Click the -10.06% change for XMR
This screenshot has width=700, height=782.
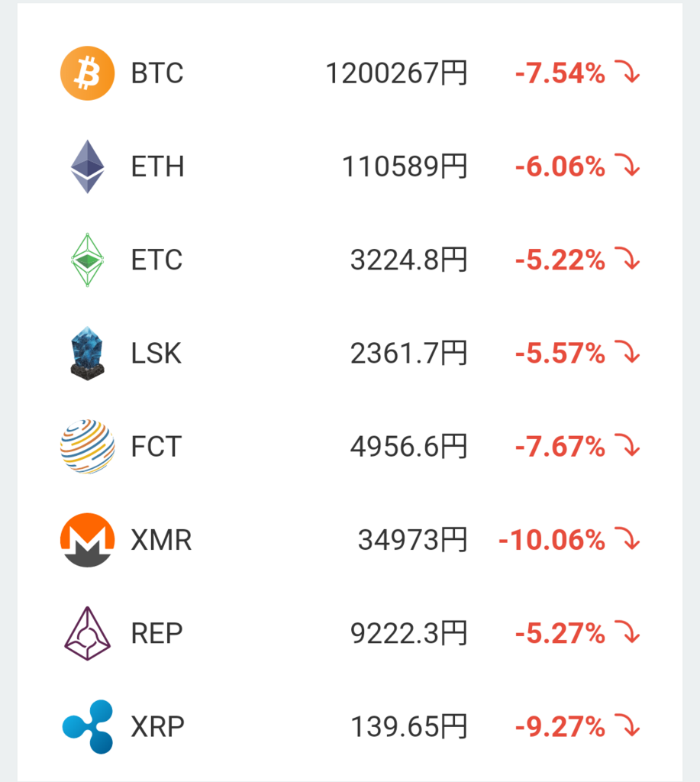coord(552,540)
